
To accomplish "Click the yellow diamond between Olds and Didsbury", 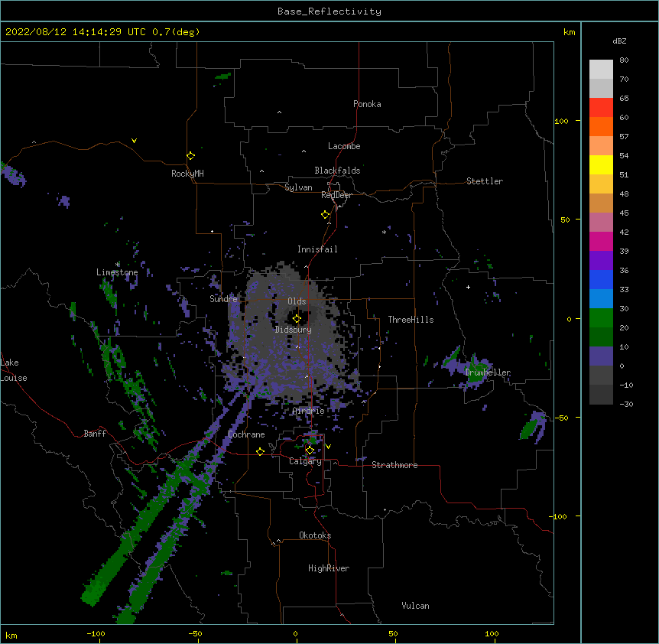I will [297, 319].
